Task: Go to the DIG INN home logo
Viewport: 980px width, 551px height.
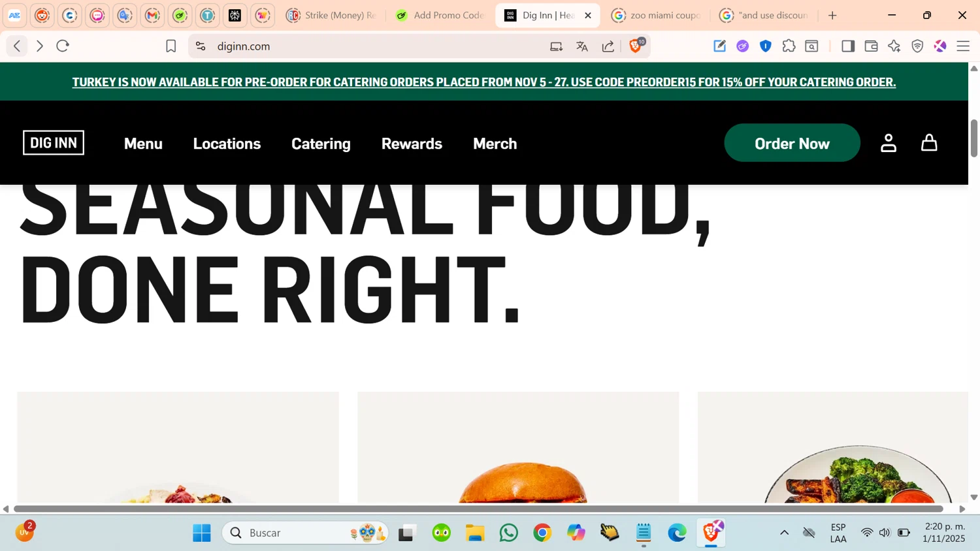Action: (54, 142)
